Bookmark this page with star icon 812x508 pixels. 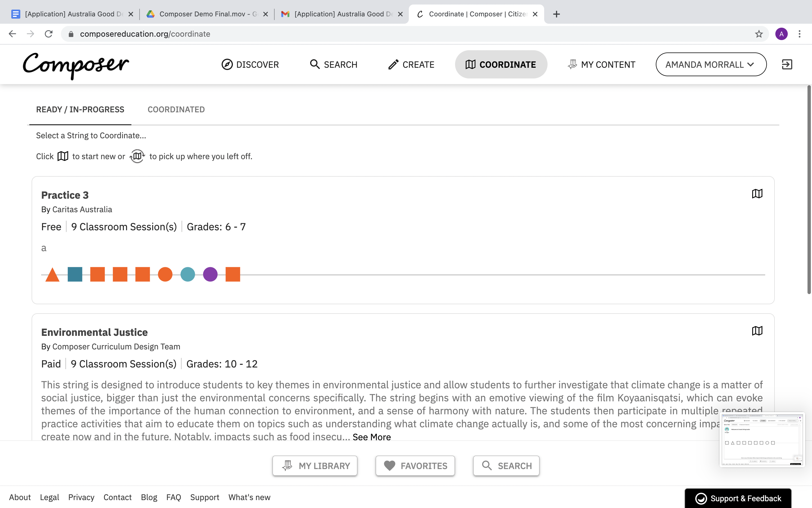coord(759,34)
